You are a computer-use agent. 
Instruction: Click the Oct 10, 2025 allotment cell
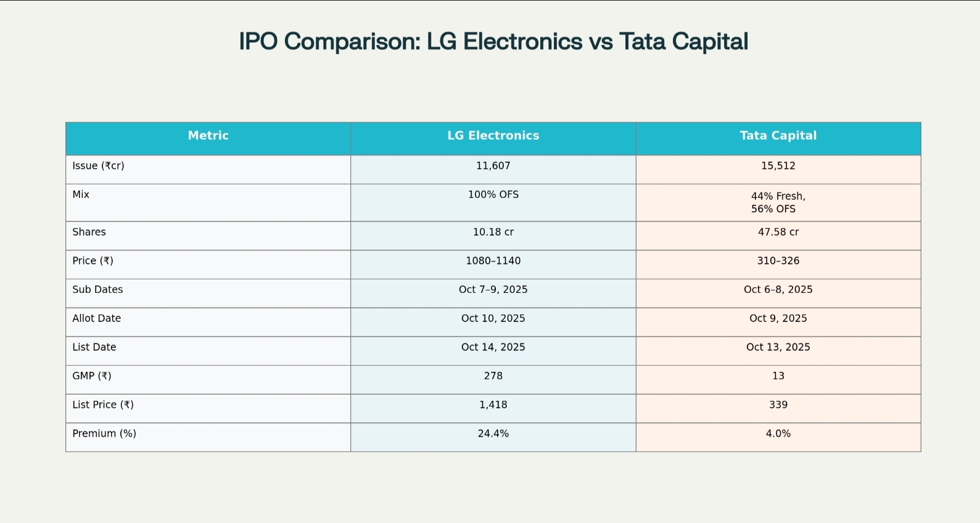[493, 319]
